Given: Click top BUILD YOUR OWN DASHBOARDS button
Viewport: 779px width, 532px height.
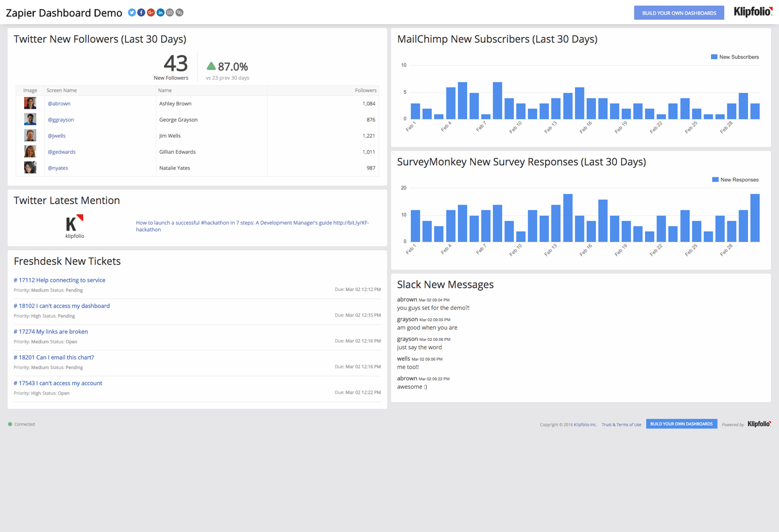Looking at the screenshot, I should [x=679, y=13].
